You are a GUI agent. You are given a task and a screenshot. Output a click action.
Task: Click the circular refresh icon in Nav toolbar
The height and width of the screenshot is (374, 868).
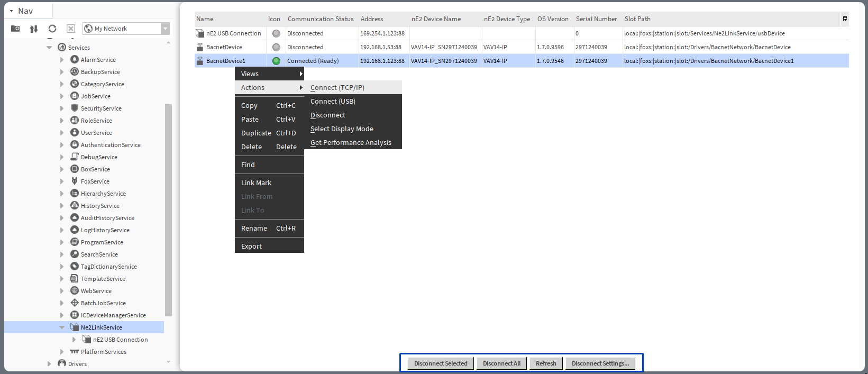click(52, 29)
